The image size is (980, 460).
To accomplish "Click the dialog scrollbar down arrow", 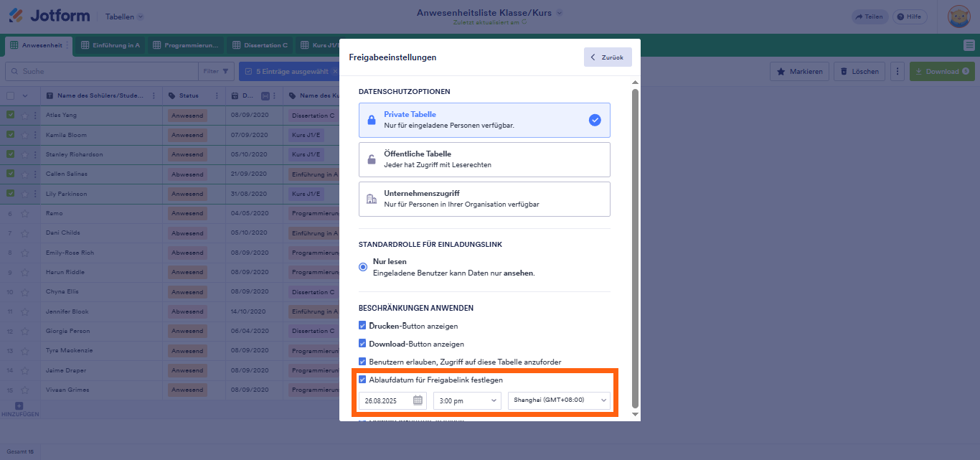I will click(634, 414).
